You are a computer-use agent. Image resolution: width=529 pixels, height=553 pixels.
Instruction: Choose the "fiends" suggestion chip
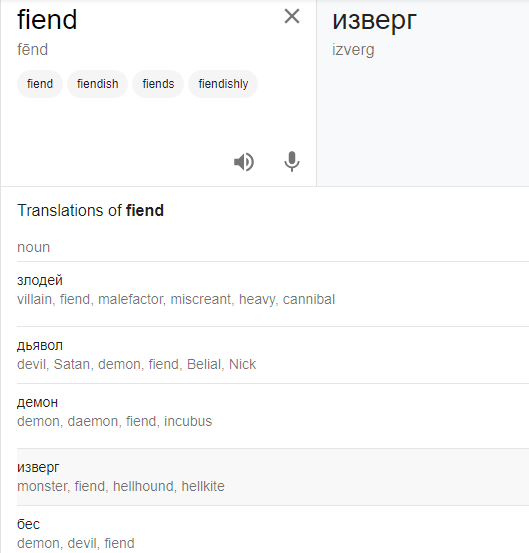[x=158, y=84]
